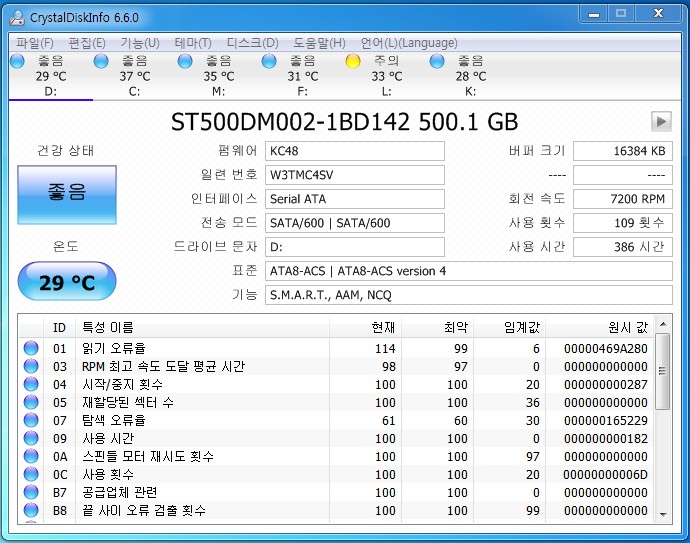
Task: Open the 테마(T) menu
Action: tap(192, 43)
